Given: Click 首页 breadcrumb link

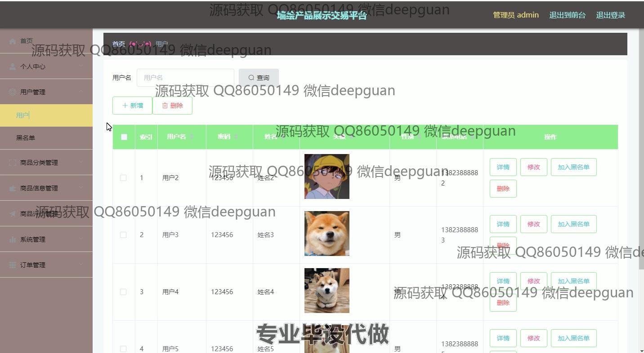Looking at the screenshot, I should (119, 44).
